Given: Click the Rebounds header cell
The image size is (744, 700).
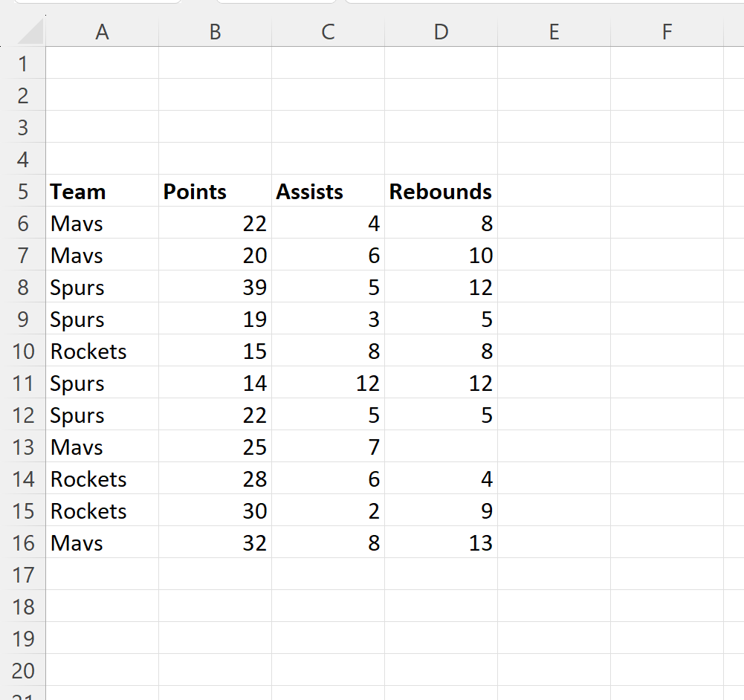Looking at the screenshot, I should click(x=441, y=192).
